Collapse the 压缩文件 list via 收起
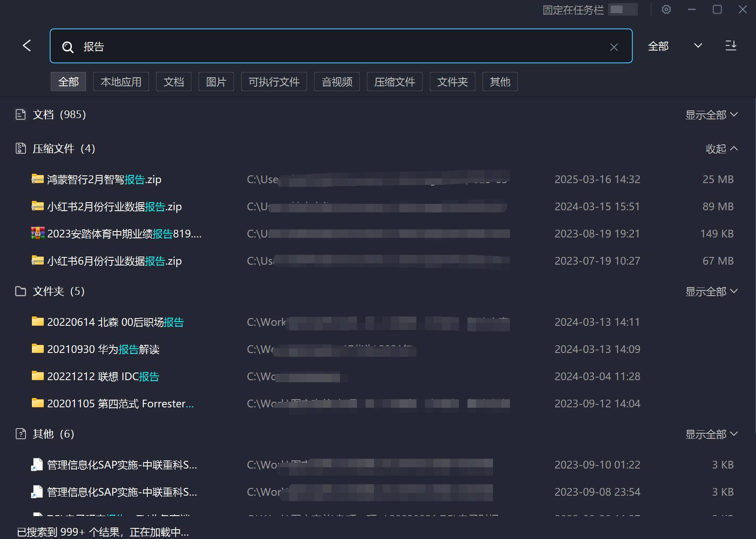The height and width of the screenshot is (539, 756). tap(721, 149)
